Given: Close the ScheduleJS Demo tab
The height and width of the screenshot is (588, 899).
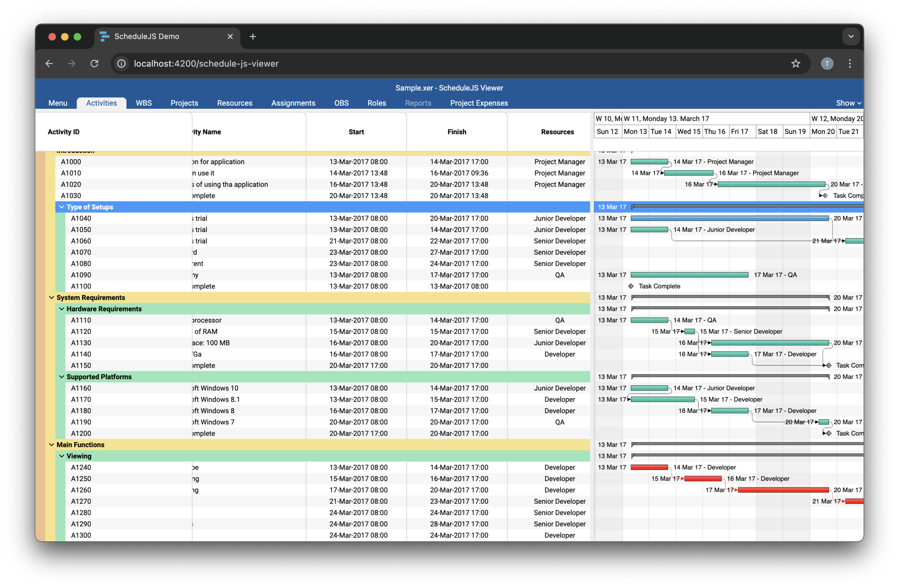Looking at the screenshot, I should tap(230, 36).
